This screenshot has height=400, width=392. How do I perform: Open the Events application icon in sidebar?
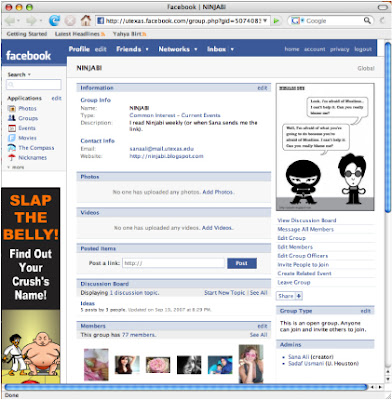click(12, 128)
